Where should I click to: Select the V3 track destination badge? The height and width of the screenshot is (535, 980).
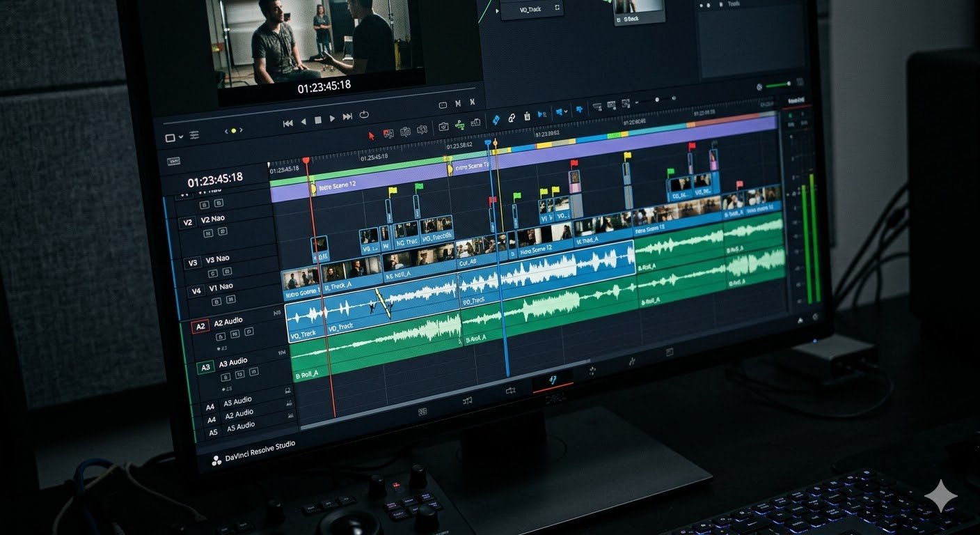[193, 263]
